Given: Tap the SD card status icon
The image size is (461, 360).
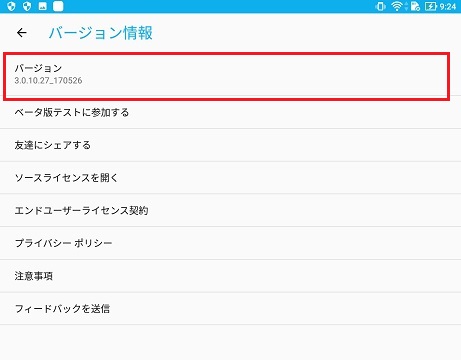Looking at the screenshot, I should (415, 6).
